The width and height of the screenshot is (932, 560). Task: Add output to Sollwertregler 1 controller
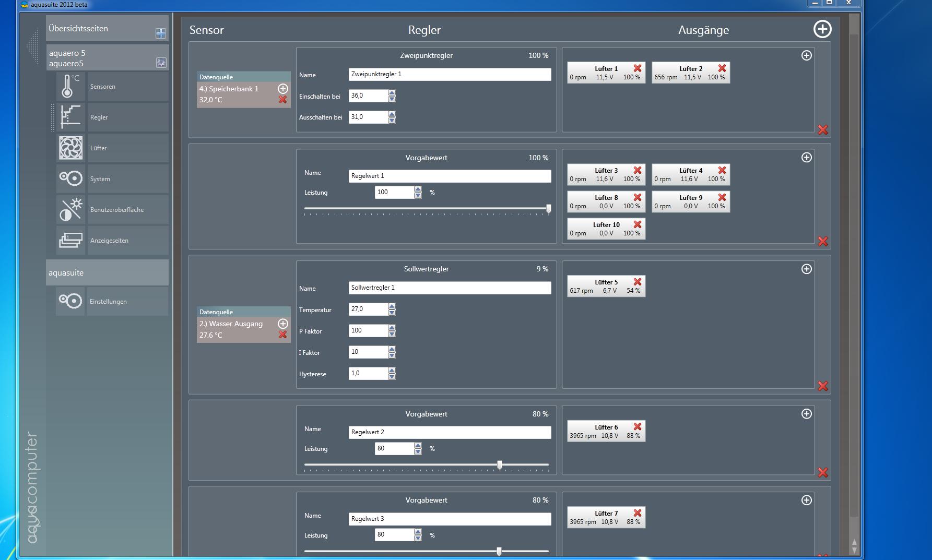coord(806,269)
